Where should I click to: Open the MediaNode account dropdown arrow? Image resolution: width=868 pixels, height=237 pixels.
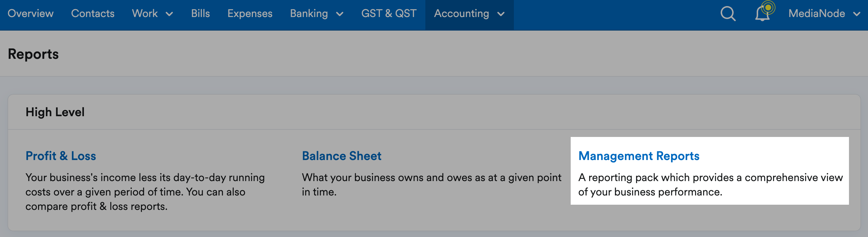(x=857, y=14)
